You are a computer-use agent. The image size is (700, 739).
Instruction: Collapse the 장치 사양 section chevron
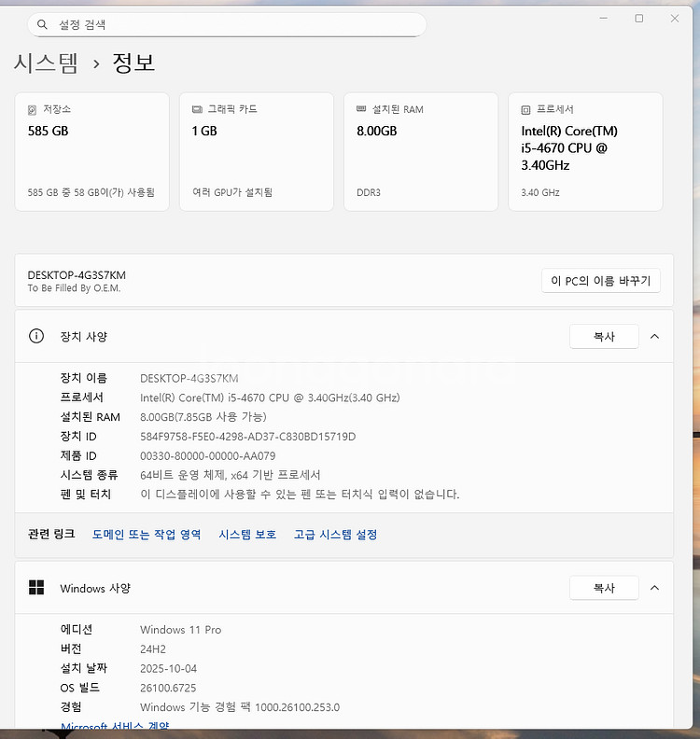click(654, 337)
